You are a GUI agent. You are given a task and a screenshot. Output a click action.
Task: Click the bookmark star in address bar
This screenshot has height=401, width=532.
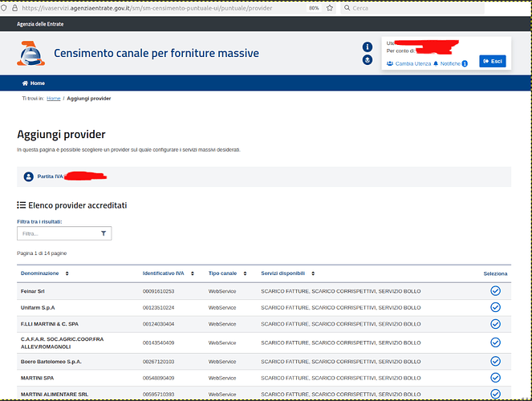[x=330, y=8]
